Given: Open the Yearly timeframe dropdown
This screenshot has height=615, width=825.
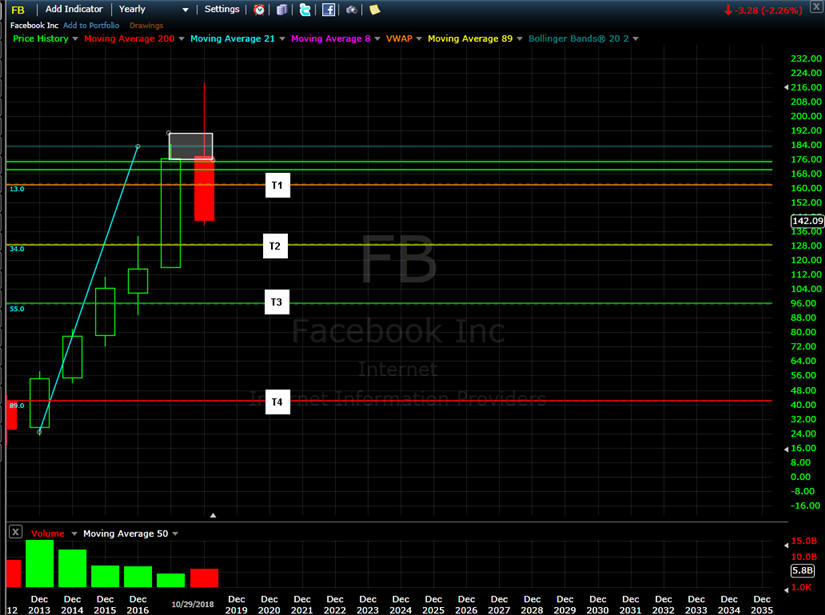Looking at the screenshot, I should tap(153, 9).
